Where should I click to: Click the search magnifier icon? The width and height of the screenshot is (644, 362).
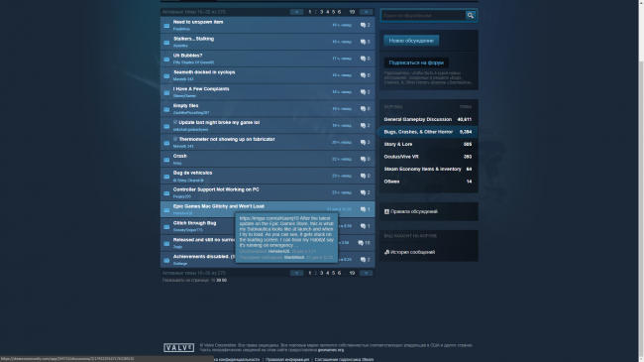(x=471, y=16)
